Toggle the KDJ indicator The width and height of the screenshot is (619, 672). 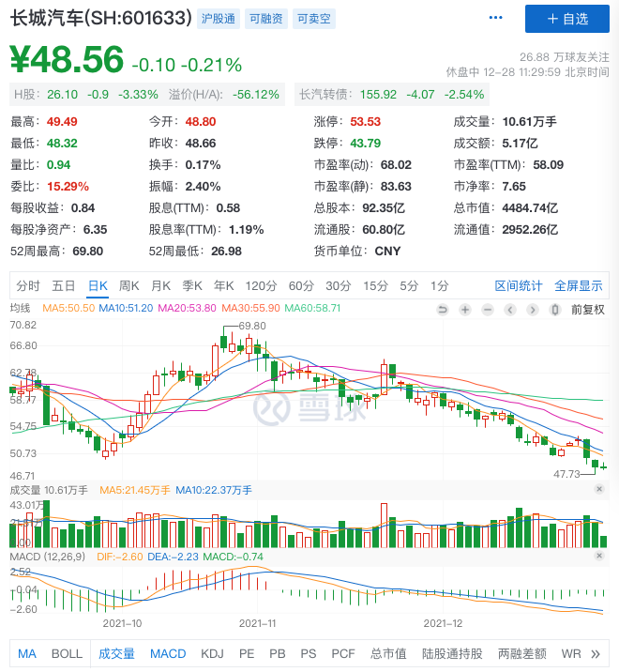tap(213, 654)
